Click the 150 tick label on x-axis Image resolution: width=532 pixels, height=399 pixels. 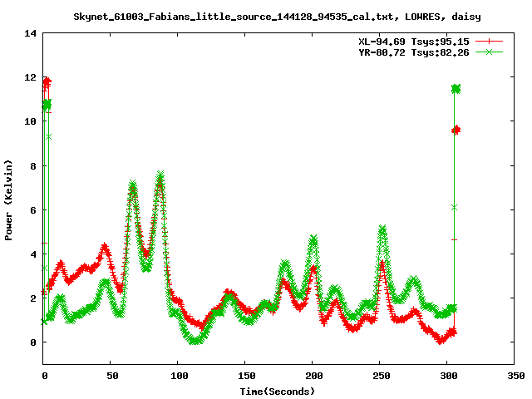coord(245,376)
